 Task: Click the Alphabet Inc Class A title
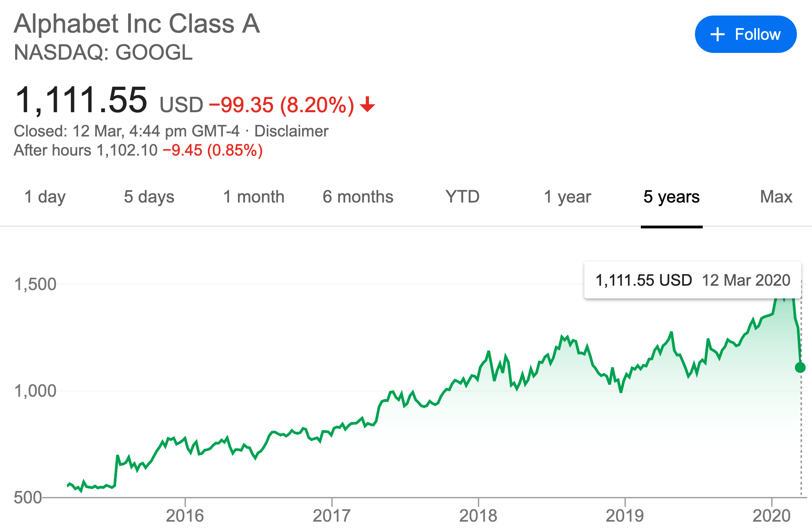[137, 23]
